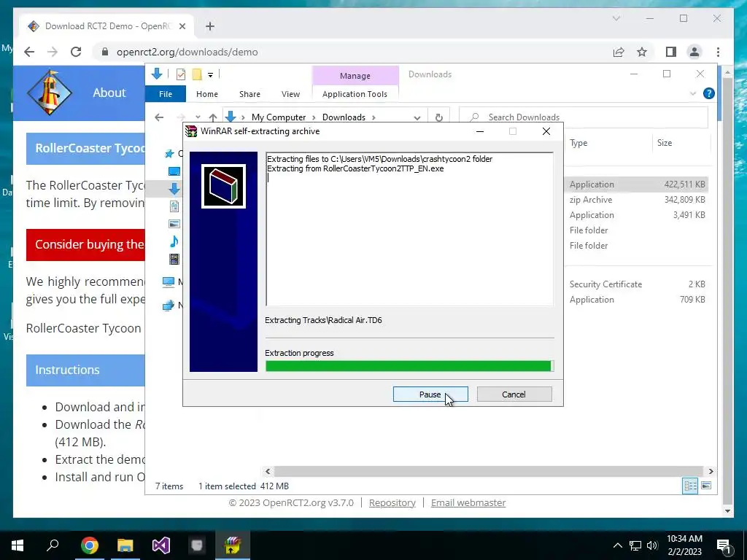The width and height of the screenshot is (747, 560).
Task: Open the Share ribbon tab in Explorer
Action: pos(249,94)
